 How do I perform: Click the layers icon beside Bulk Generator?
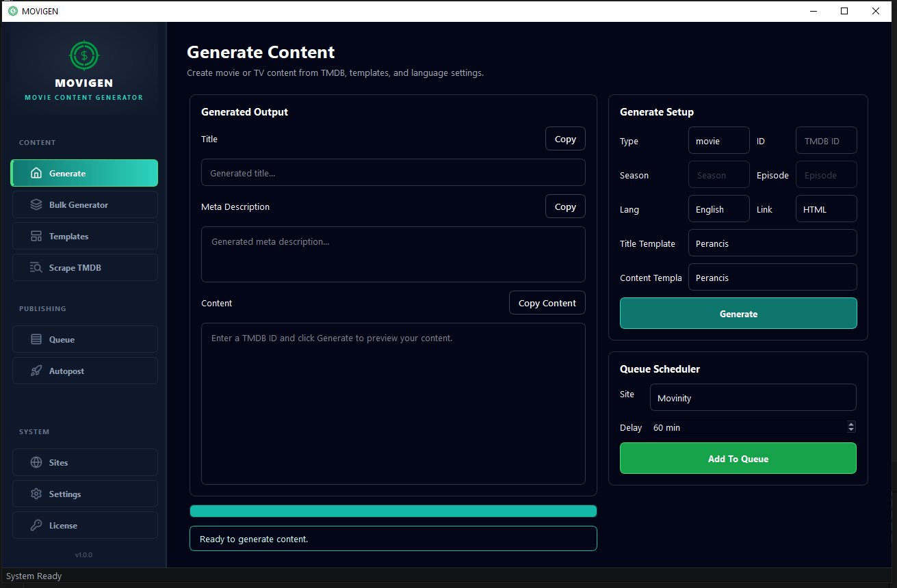(x=36, y=205)
